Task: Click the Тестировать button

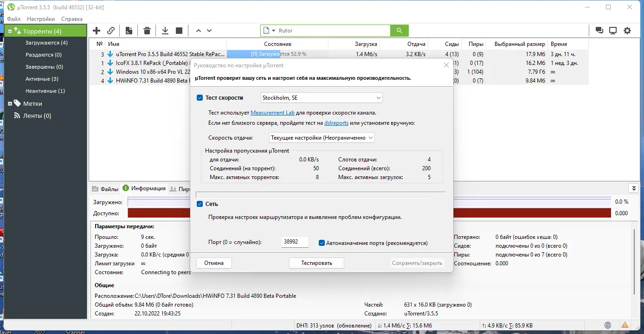Action: 316,263
